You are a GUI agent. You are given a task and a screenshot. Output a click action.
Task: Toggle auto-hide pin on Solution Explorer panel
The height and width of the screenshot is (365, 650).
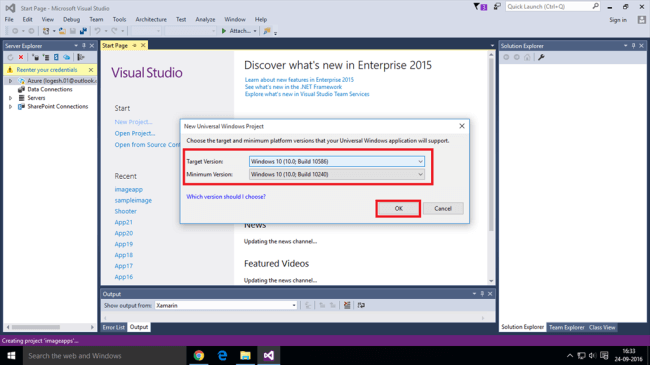[633, 46]
